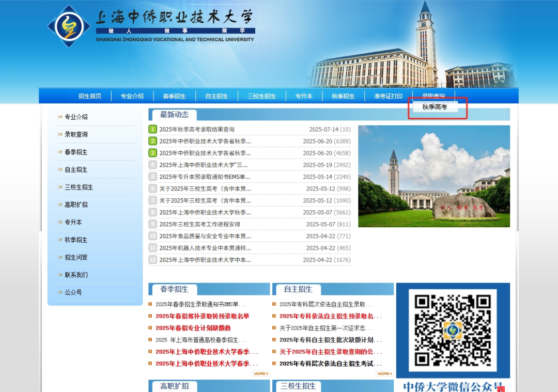
Task: Open the 专业介绍 nav menu item
Action: click(x=132, y=96)
